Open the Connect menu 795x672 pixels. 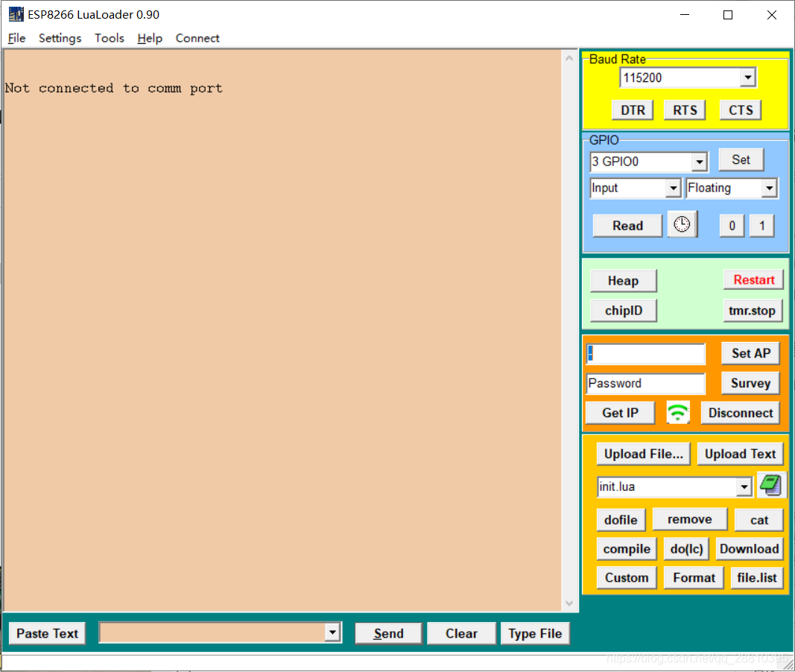(197, 38)
